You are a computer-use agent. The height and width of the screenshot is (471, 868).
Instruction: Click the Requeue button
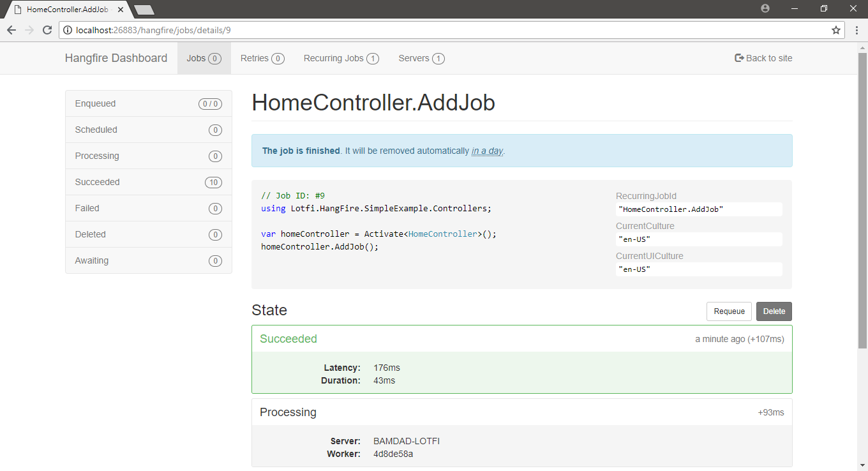pos(729,311)
